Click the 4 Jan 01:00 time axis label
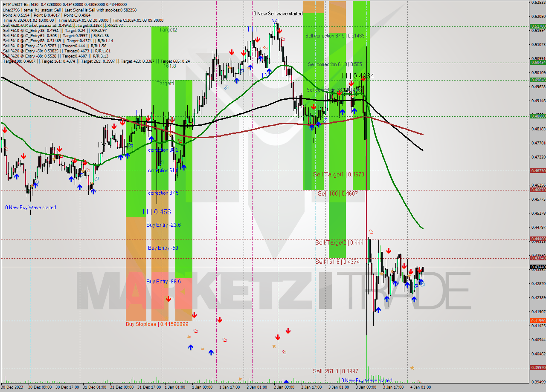 [x=420, y=387]
